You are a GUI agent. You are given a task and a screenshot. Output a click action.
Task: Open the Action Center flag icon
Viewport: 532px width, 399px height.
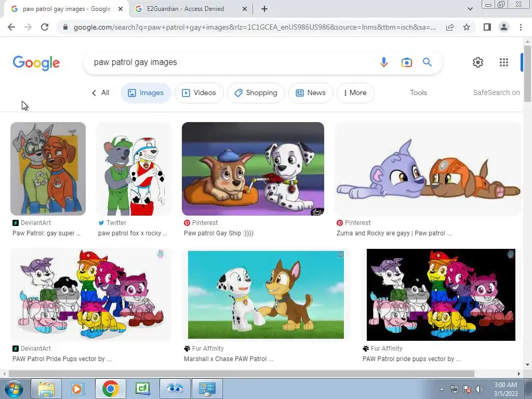pyautogui.click(x=467, y=389)
